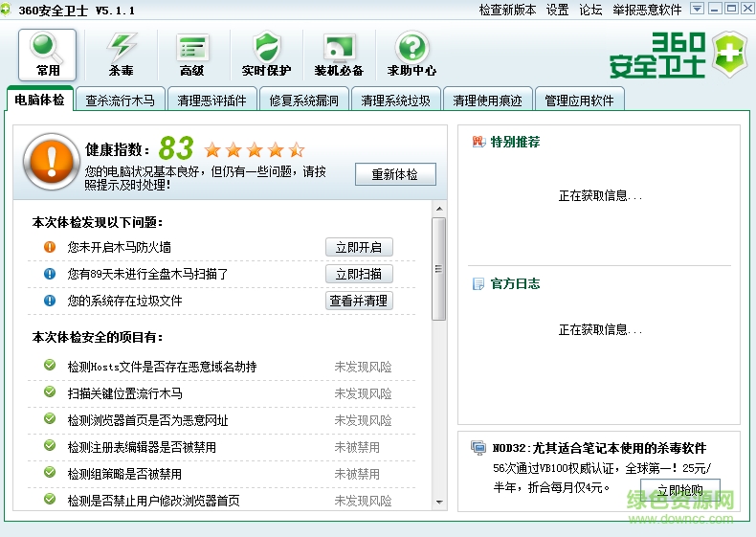Open the 装机必备 monitor icon
This screenshot has width=756, height=537.
tap(339, 54)
